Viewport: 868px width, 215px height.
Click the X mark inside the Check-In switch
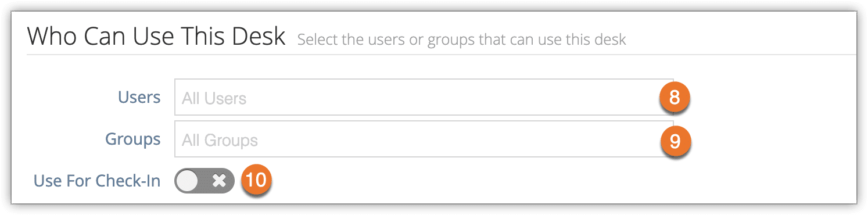pos(219,181)
